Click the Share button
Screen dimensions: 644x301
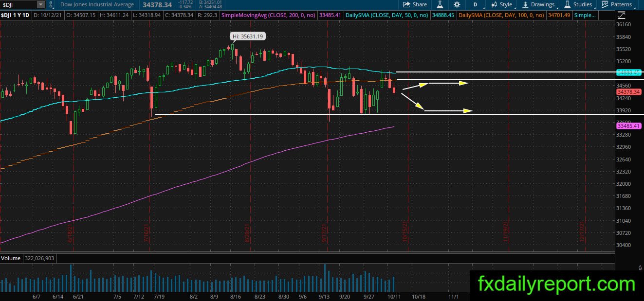tap(415, 4)
